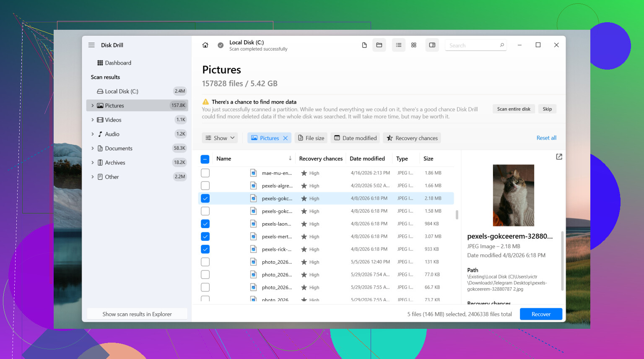Switch to the folder view icon in toolbar

379,45
